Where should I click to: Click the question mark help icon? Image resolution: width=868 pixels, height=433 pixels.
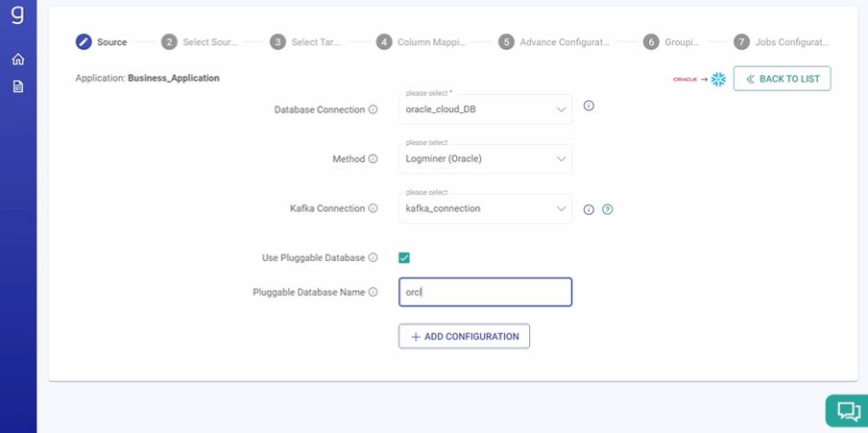point(607,209)
